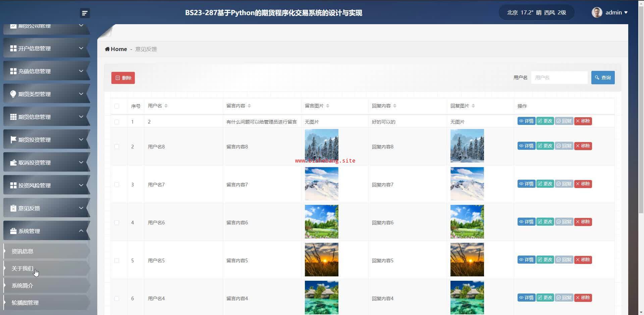Viewport: 644px width, 315px height.
Task: Sort by 留言图片 column sort arrows
Action: click(328, 106)
